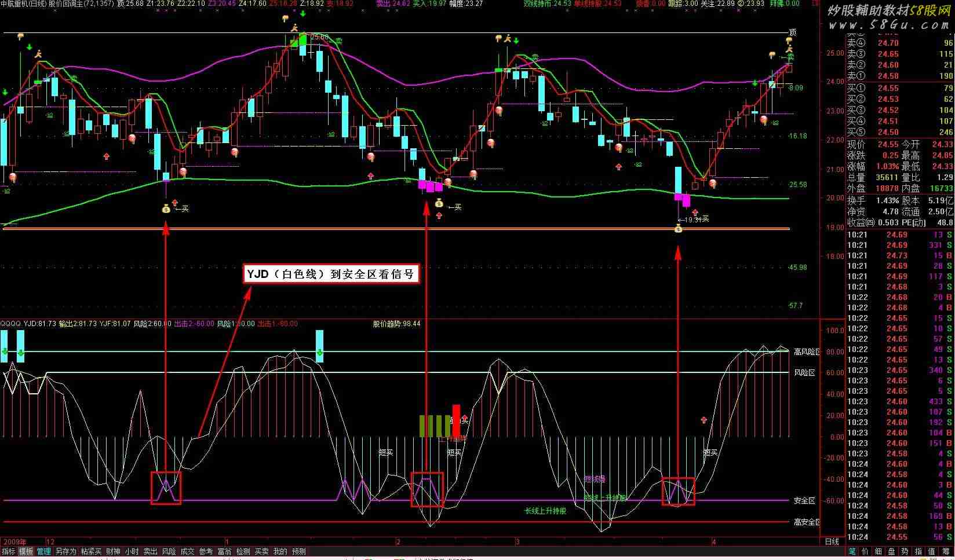Choose the 富翁 indicator template

click(x=224, y=552)
